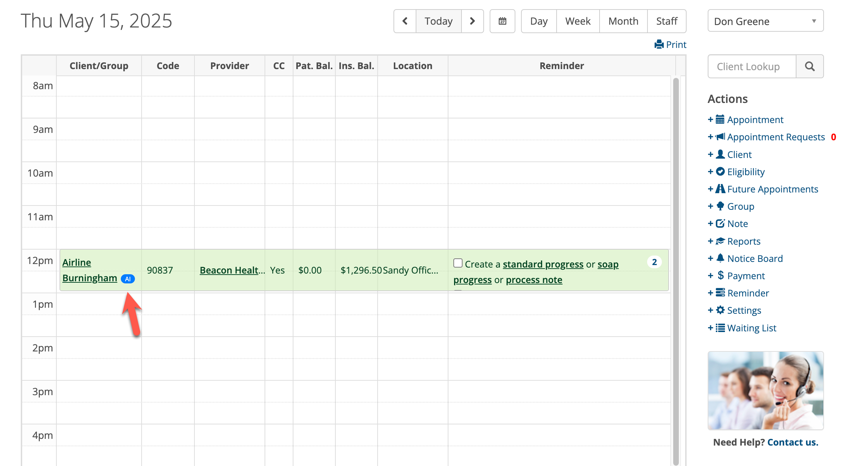Open Notice Board

pos(755,258)
